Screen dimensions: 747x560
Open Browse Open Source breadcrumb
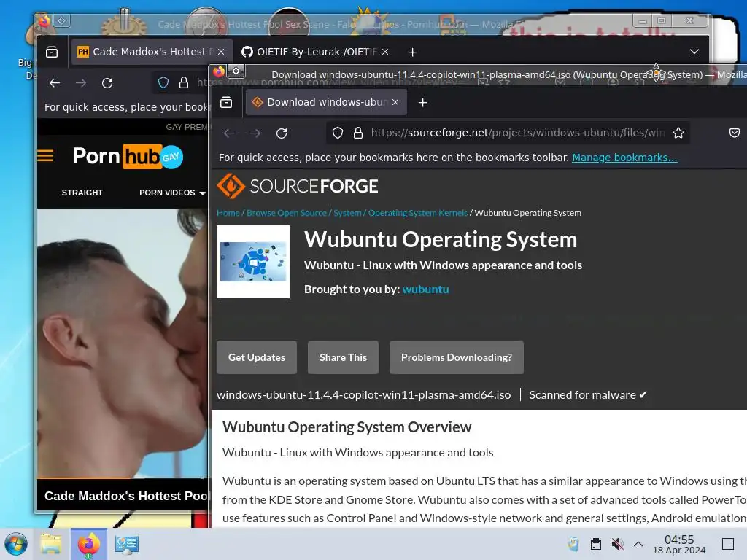tap(287, 213)
